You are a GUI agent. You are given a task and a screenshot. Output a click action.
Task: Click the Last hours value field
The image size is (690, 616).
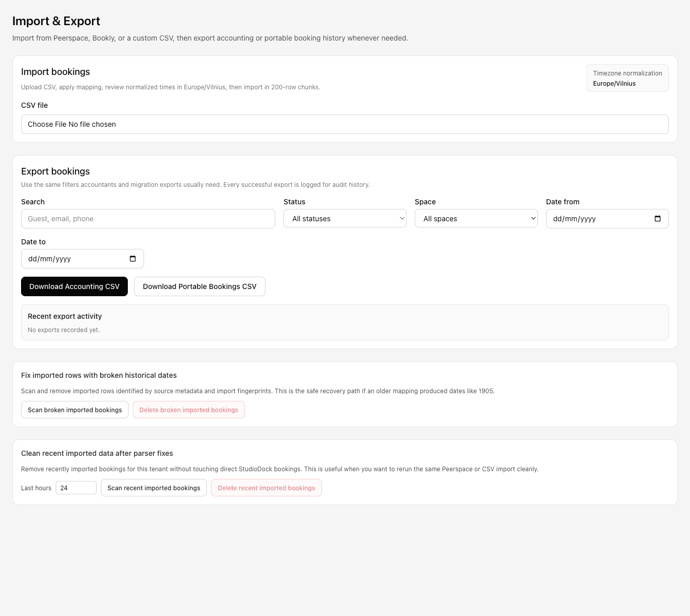click(x=76, y=488)
